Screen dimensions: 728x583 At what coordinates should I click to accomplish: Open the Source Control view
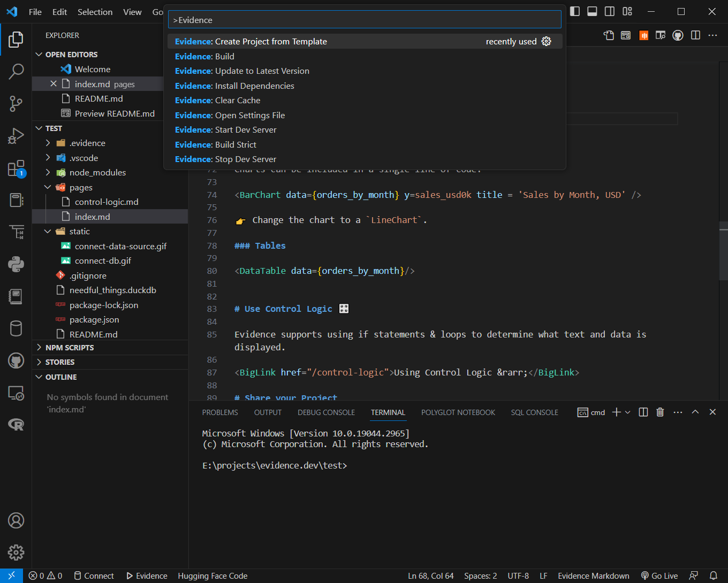16,104
